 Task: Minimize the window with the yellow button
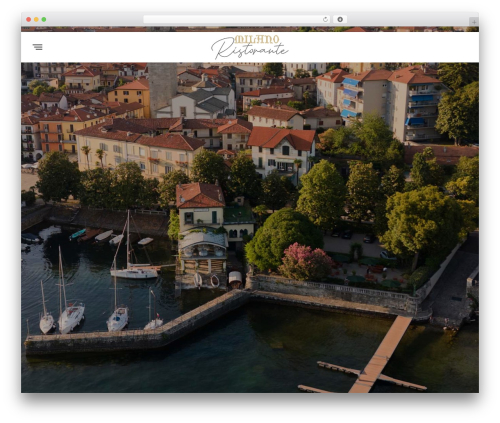(36, 20)
